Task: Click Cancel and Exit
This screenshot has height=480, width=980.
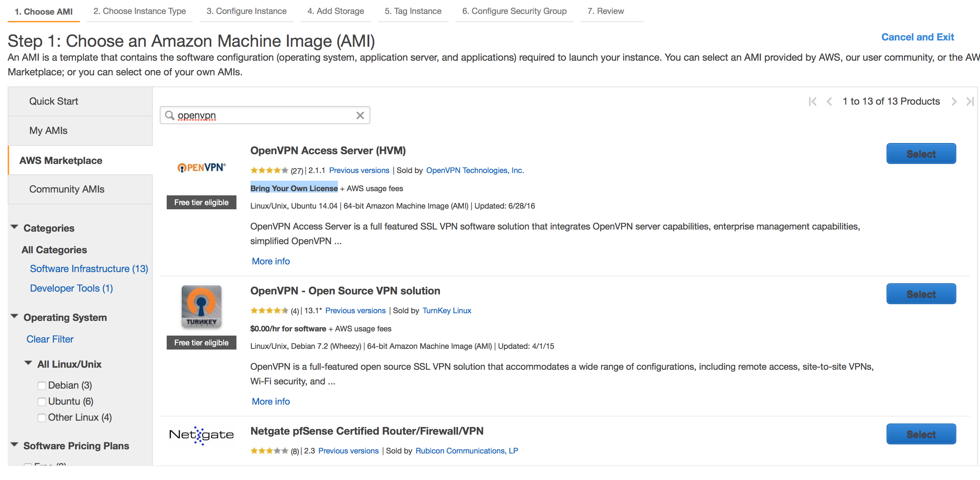Action: pos(918,37)
